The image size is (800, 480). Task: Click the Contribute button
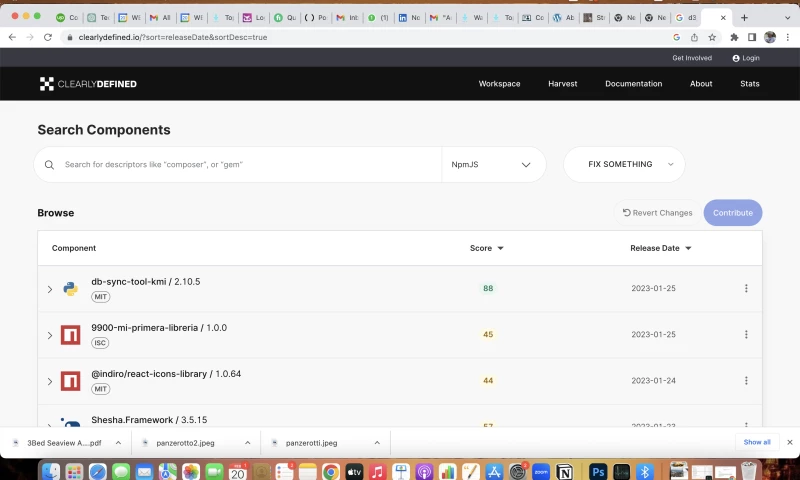733,213
